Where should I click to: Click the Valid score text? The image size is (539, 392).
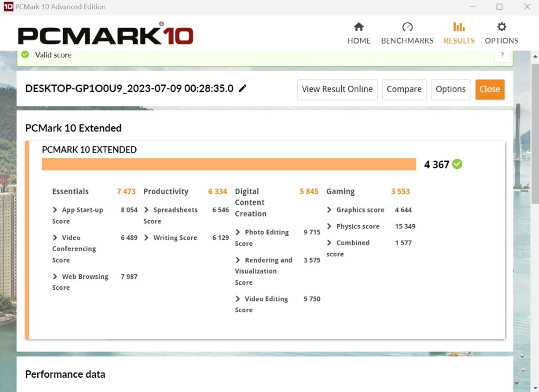53,55
